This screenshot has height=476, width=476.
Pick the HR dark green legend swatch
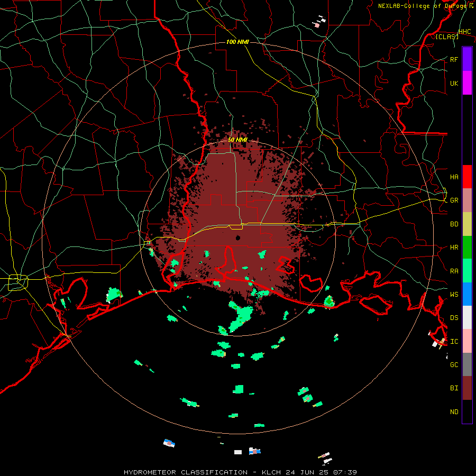click(467, 247)
